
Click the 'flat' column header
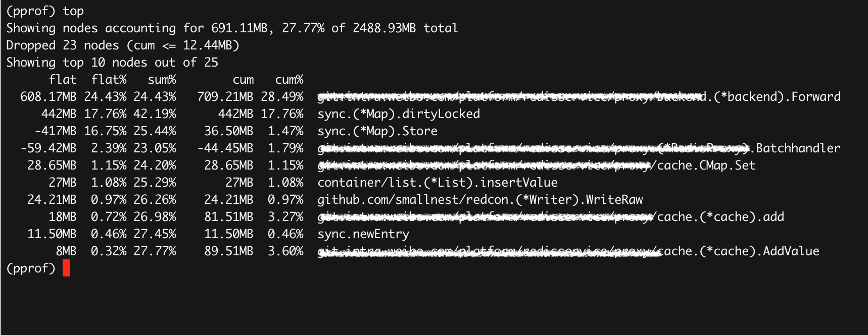[63, 80]
